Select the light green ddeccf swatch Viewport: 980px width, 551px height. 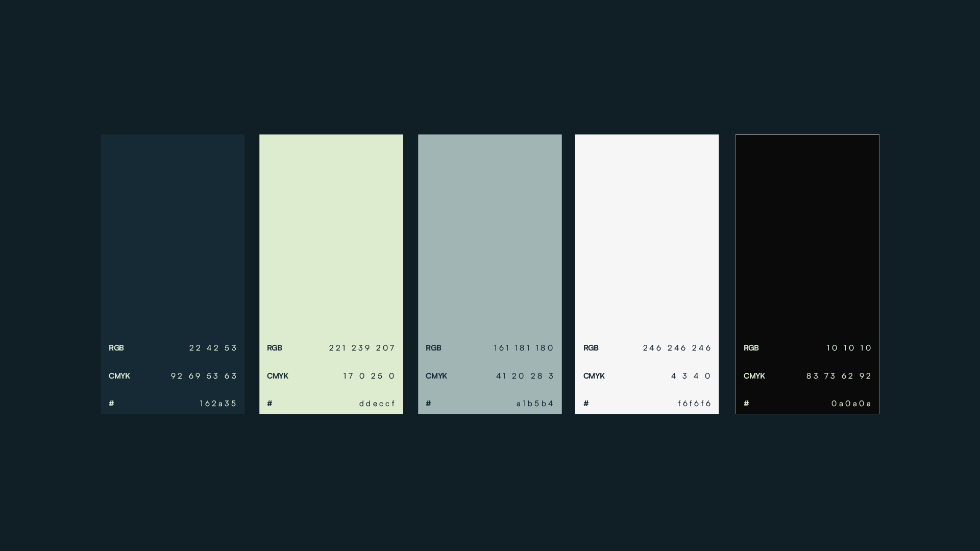coord(331,230)
